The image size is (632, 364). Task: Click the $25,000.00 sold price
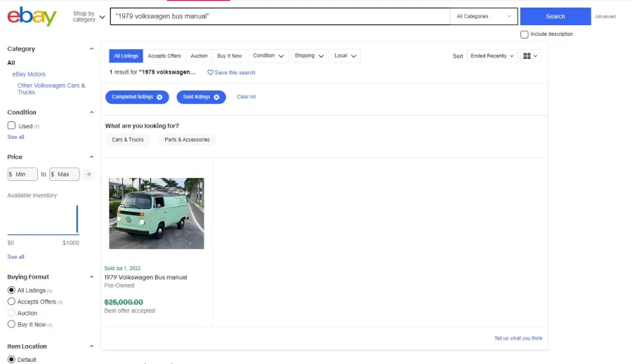(x=124, y=302)
